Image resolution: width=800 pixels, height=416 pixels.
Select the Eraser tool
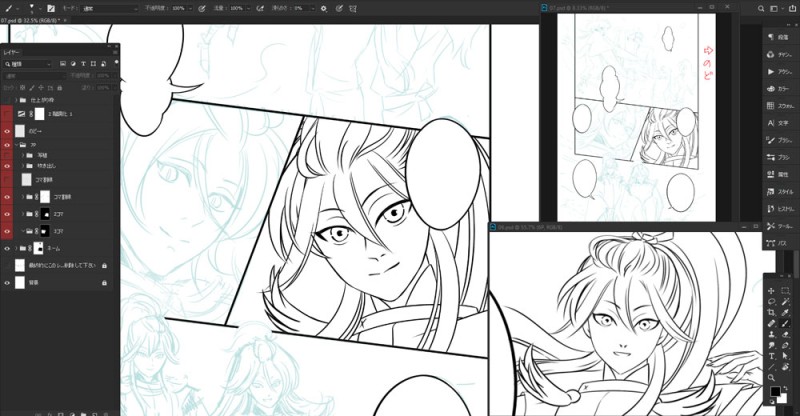point(786,334)
